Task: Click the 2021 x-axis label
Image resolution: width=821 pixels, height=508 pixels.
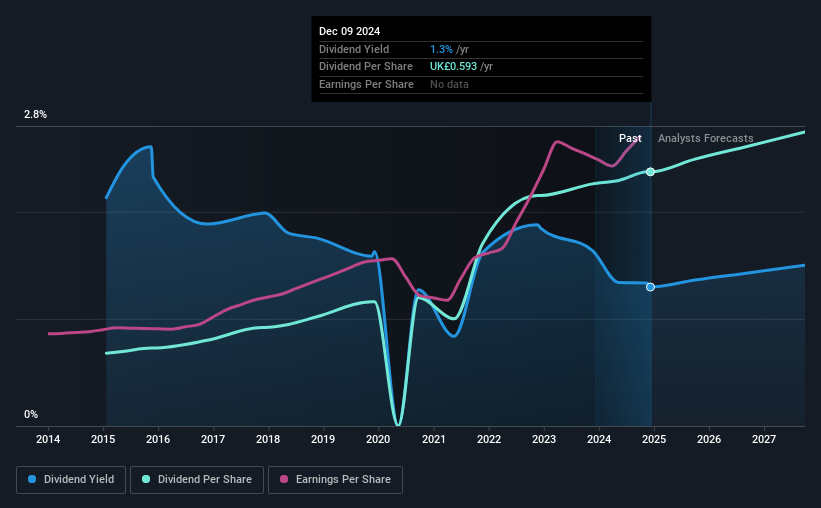Action: (x=434, y=439)
